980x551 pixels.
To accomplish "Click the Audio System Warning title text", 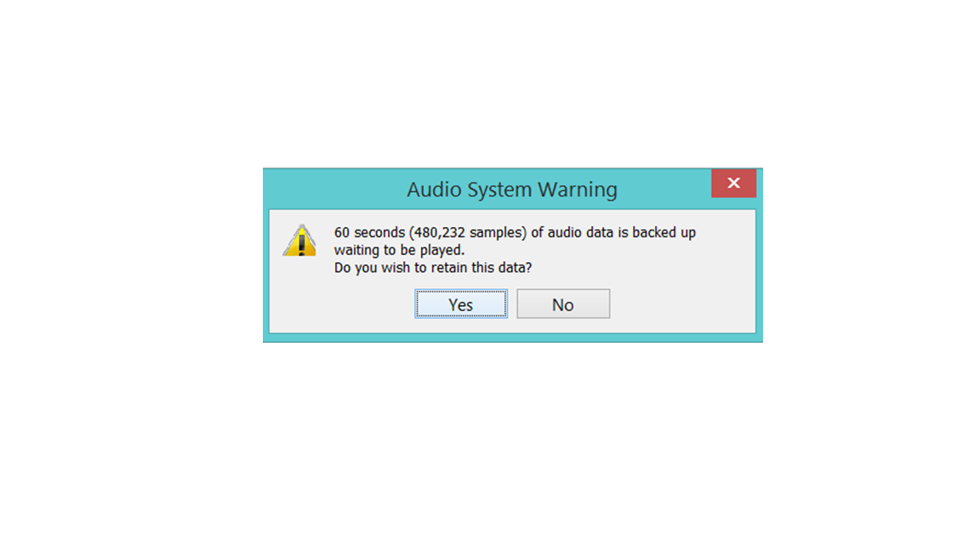I will pyautogui.click(x=512, y=190).
